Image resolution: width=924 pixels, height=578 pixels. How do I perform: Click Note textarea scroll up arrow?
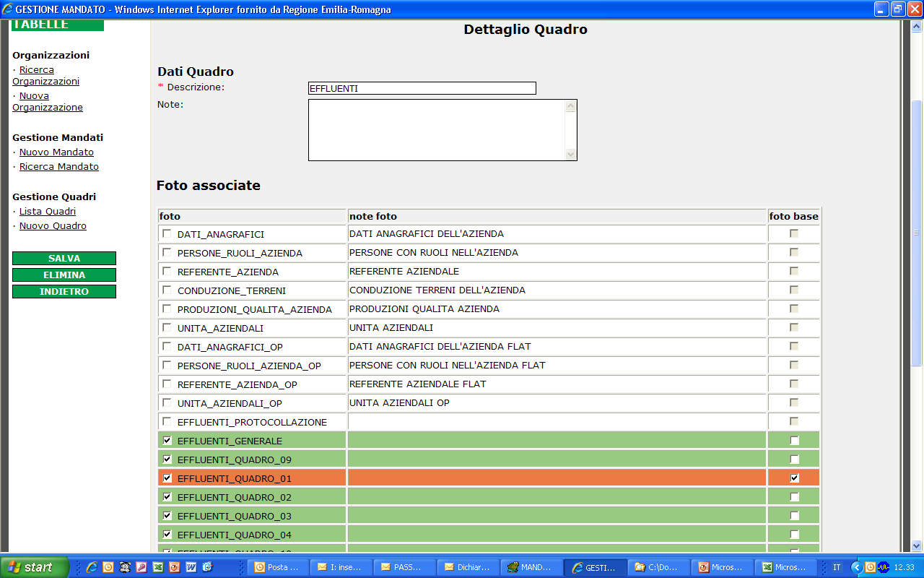[x=571, y=106]
